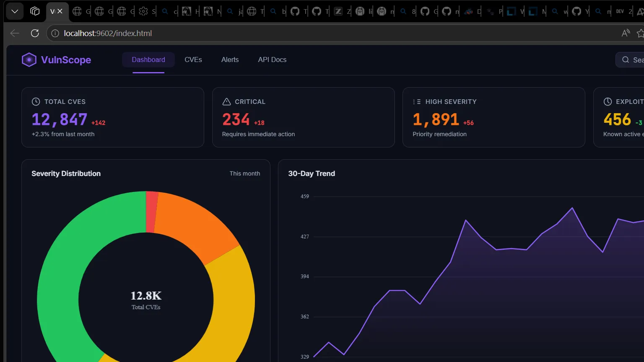Open the Read Aloud icon in address bar
The height and width of the screenshot is (362, 644).
pos(626,33)
